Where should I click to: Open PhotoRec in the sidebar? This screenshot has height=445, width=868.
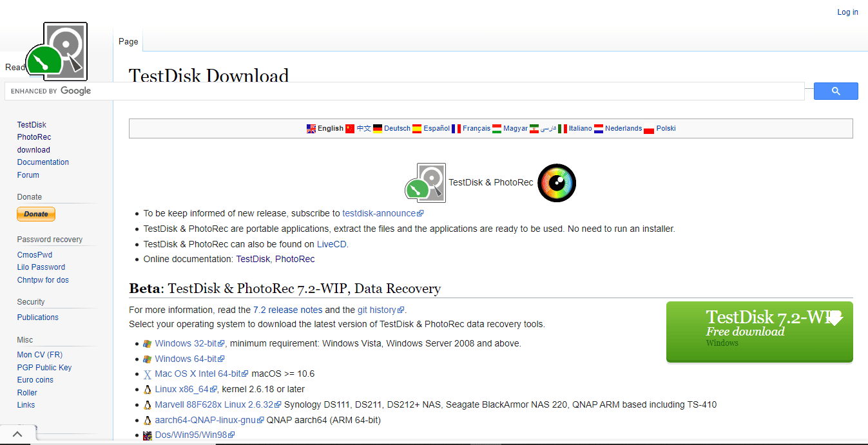click(x=34, y=137)
